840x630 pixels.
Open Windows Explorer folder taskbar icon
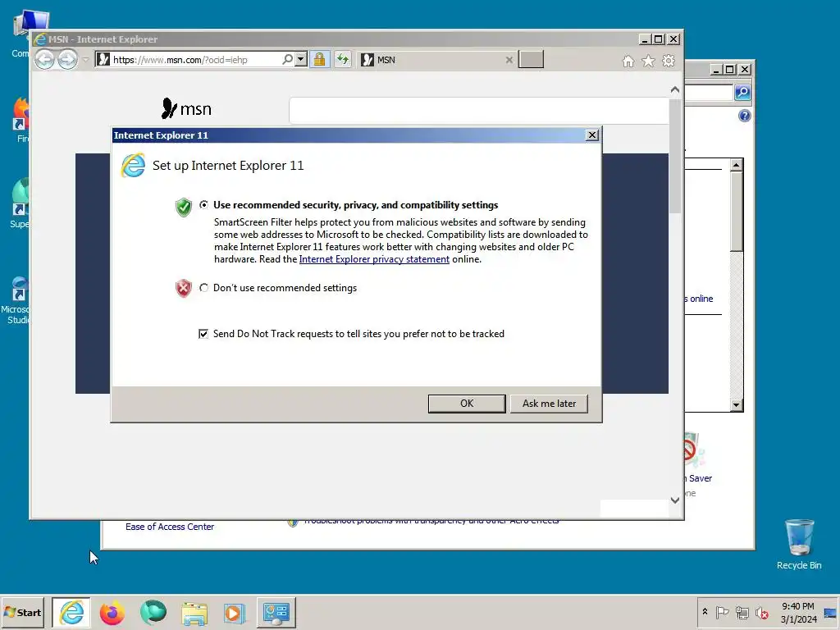(194, 613)
